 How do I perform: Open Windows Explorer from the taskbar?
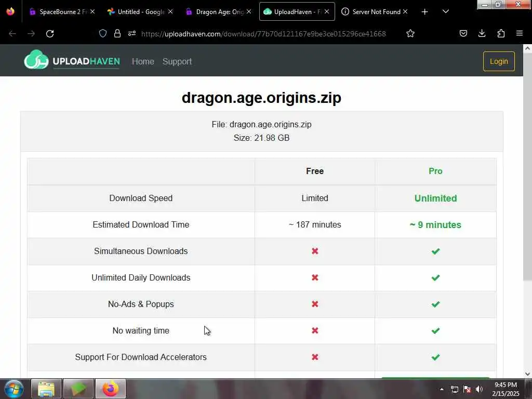[46, 389]
